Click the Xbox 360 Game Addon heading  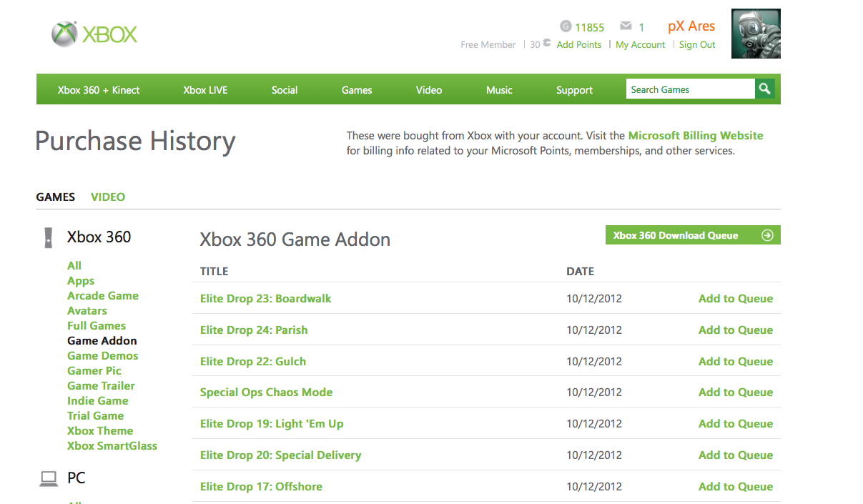click(295, 239)
